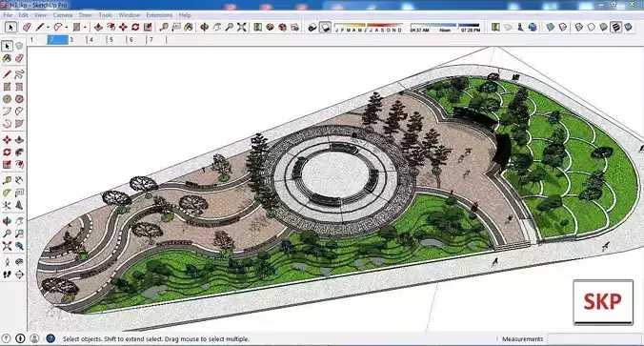Switch to Shaded face style
Screen dimensions: 644x346
603,27
